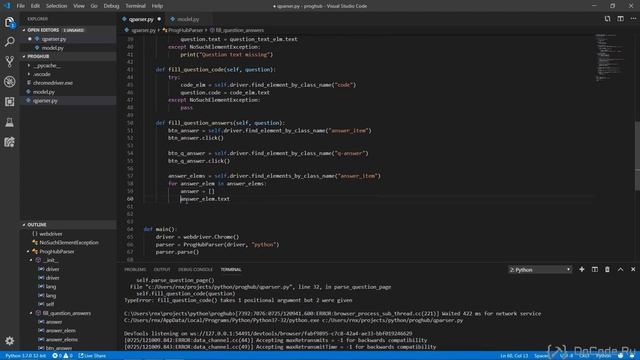Click the errors and warnings status indicator

tap(62, 356)
